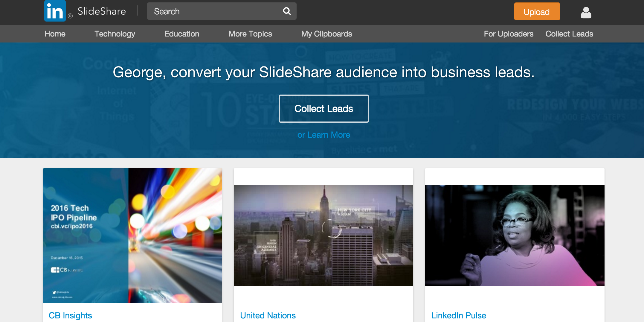
Task: Click the SlideShare wordmark
Action: (x=102, y=11)
